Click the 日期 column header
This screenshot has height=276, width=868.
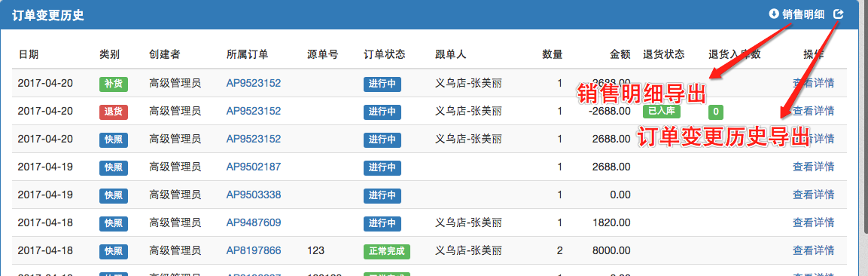(x=29, y=54)
